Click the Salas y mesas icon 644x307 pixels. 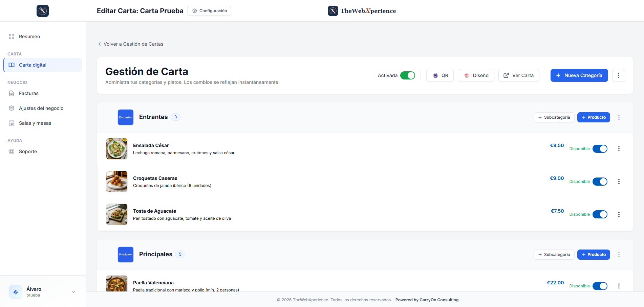pos(12,123)
